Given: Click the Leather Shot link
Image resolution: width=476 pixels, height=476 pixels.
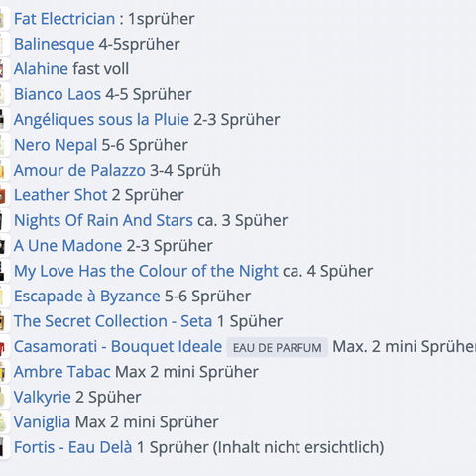Looking at the screenshot, I should [60, 195].
